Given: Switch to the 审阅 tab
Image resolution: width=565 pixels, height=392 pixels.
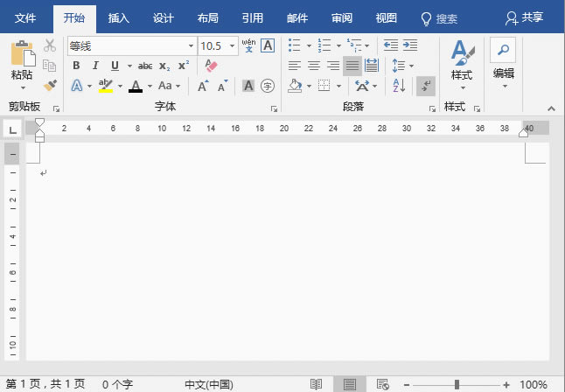Looking at the screenshot, I should [x=342, y=18].
